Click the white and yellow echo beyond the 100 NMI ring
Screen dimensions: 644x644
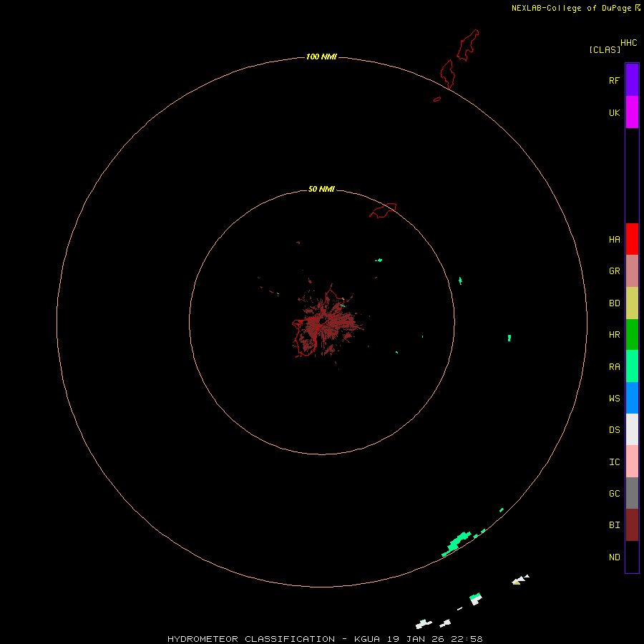click(520, 580)
